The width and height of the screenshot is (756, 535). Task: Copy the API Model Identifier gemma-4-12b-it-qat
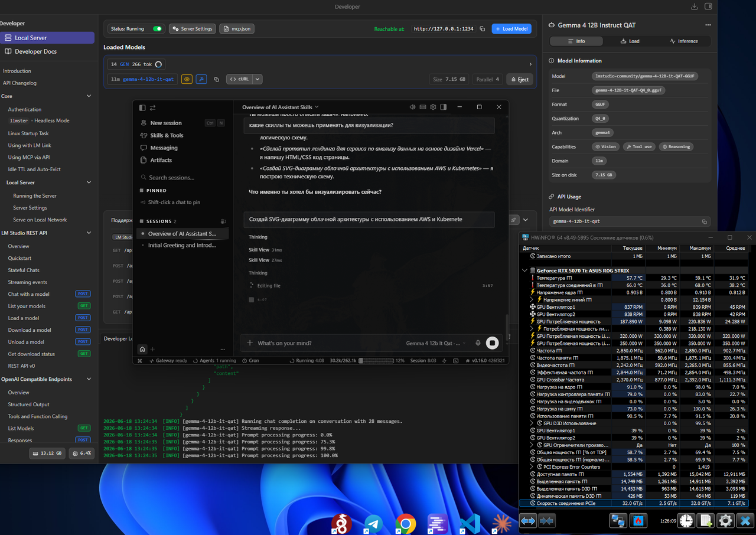704,221
